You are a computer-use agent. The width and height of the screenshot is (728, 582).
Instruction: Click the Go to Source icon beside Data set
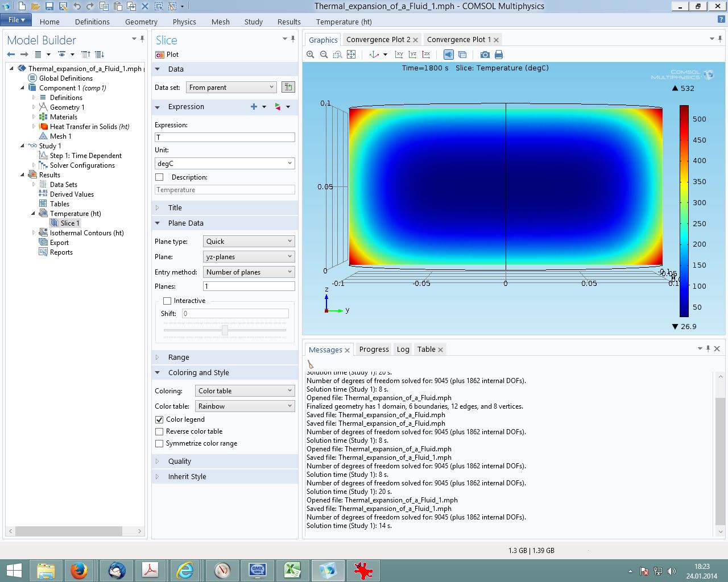point(288,87)
